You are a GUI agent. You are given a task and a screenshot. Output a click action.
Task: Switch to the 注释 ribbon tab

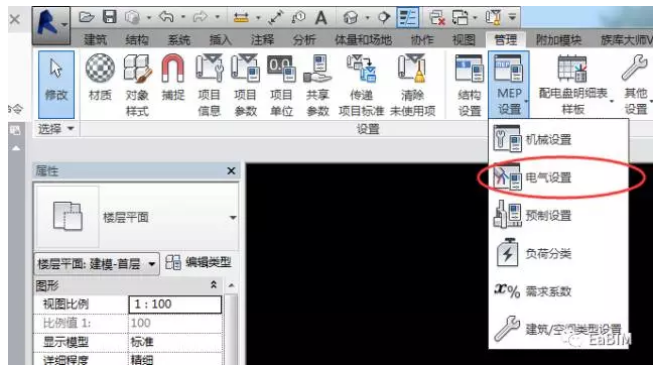pyautogui.click(x=262, y=40)
